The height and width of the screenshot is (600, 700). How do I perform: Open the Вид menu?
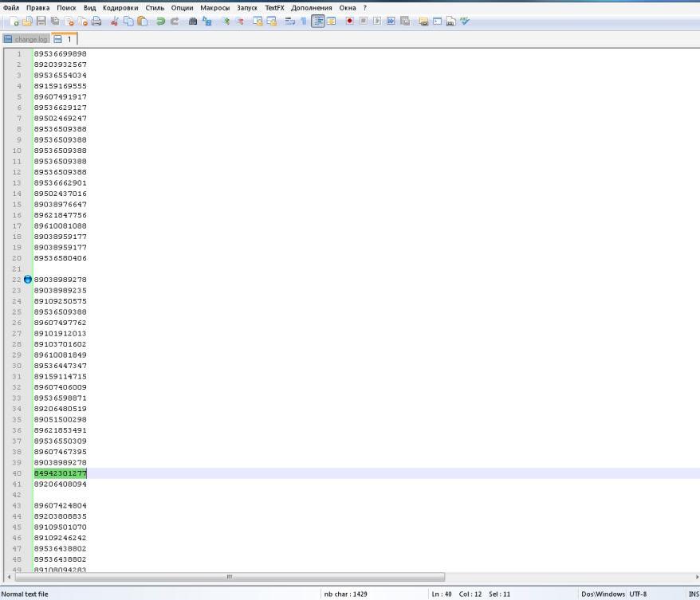pyautogui.click(x=90, y=8)
